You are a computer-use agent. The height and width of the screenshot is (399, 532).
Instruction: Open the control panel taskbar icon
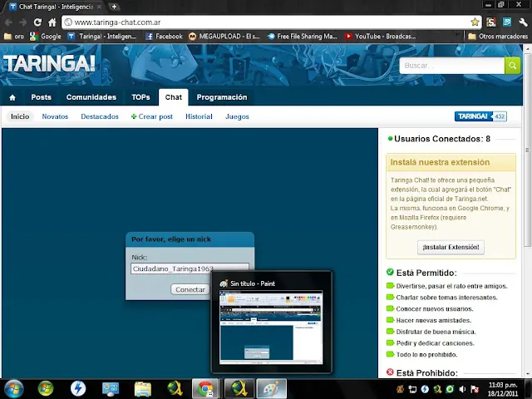tap(111, 389)
